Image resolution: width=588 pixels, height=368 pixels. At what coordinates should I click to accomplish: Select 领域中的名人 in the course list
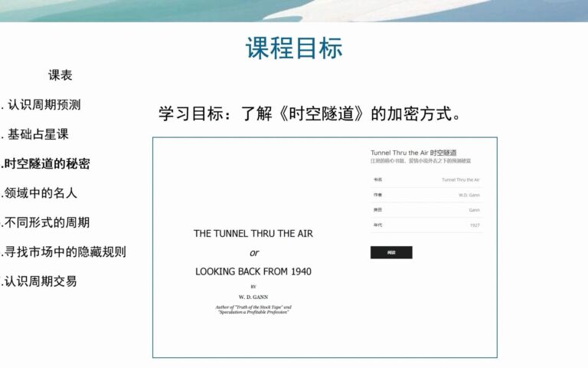(39, 193)
